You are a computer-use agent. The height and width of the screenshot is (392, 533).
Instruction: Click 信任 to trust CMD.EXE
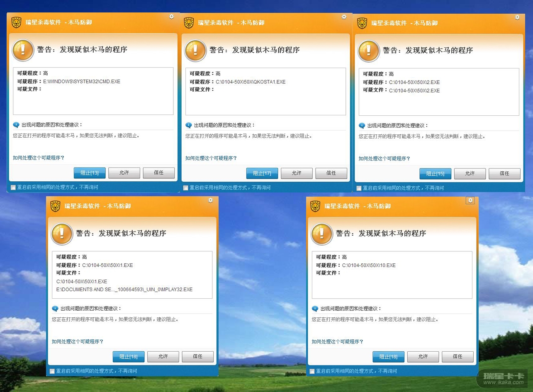click(x=159, y=173)
